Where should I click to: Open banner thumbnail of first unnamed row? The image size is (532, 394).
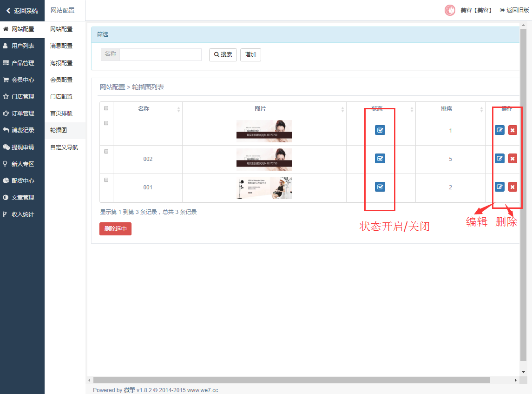(264, 131)
